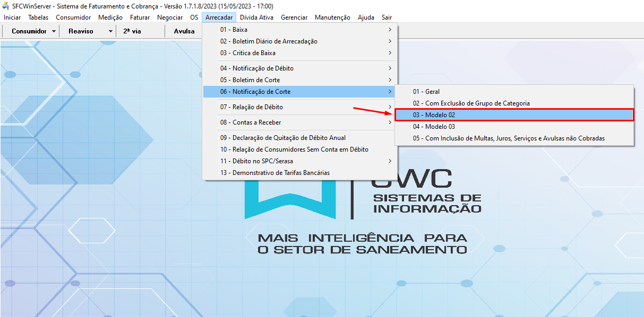Open 13 - Demonstrativo de Tarifas Bancárias
Screen dimensions: 644x317
[274, 173]
